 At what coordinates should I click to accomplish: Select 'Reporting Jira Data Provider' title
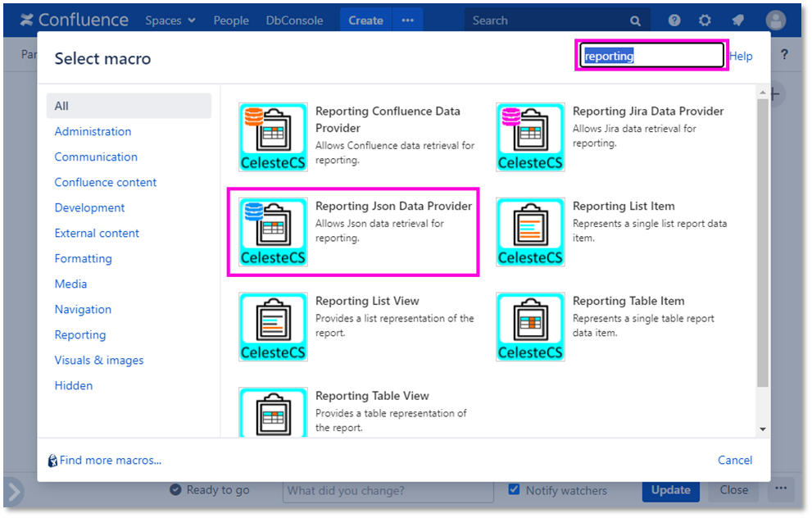pyautogui.click(x=648, y=111)
